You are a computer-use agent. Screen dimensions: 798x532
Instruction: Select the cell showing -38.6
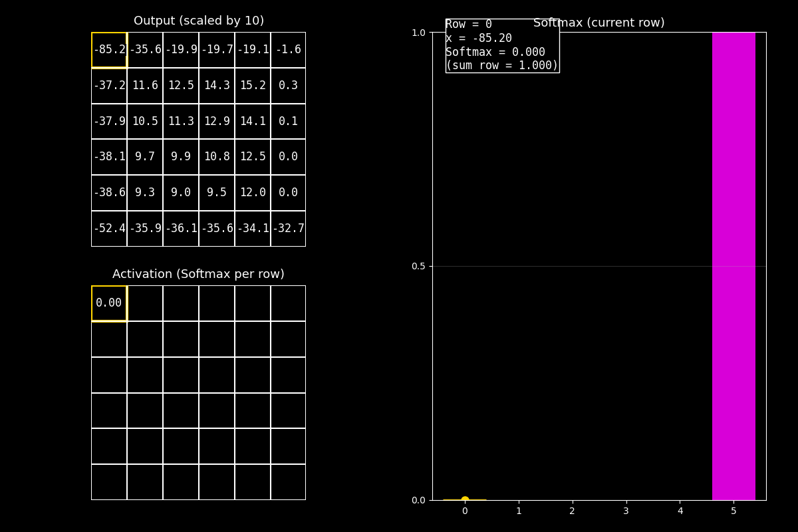point(109,193)
